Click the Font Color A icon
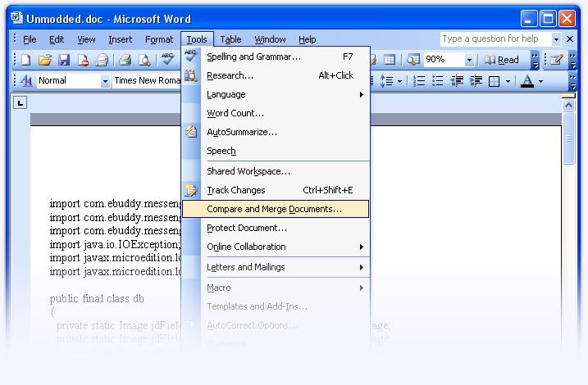Viewport: 588px width, 385px height. [527, 81]
